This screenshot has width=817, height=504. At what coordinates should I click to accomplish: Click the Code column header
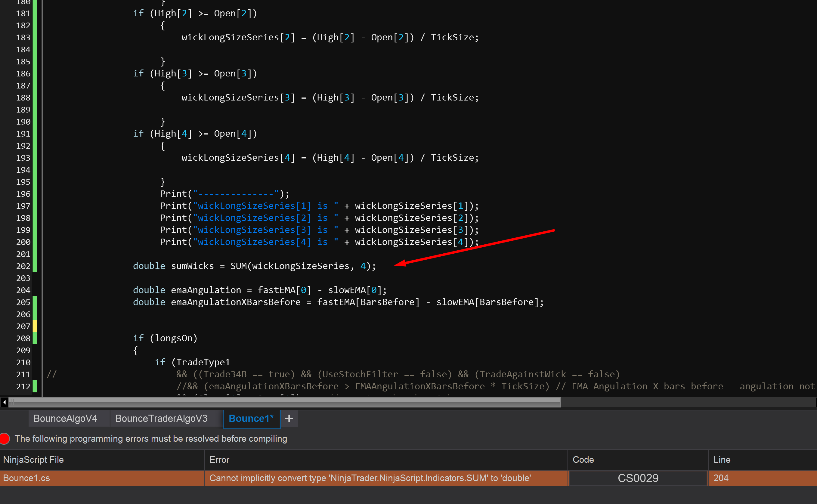tap(638, 460)
